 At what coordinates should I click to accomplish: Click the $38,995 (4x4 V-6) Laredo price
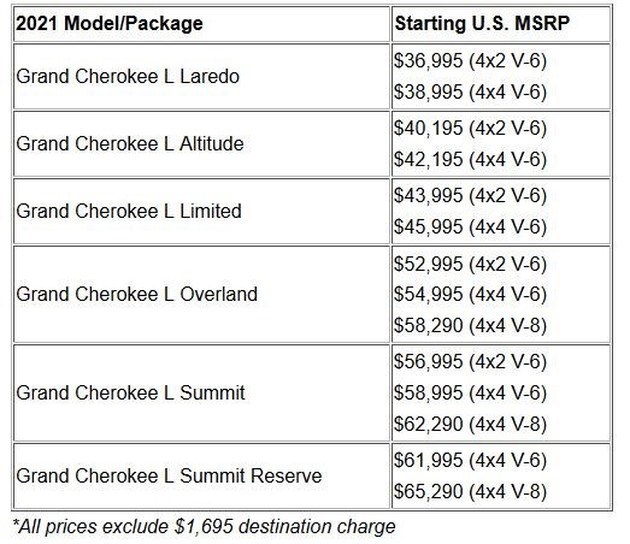click(470, 92)
